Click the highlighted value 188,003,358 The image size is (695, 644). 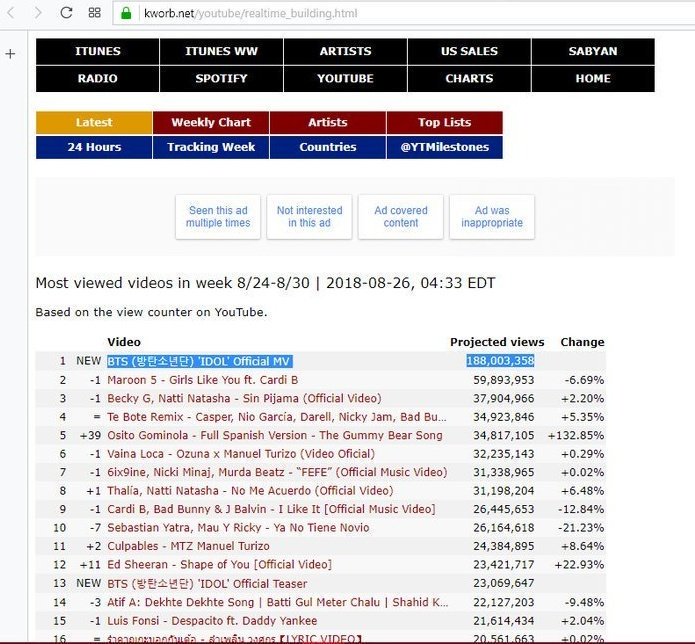pyautogui.click(x=500, y=361)
